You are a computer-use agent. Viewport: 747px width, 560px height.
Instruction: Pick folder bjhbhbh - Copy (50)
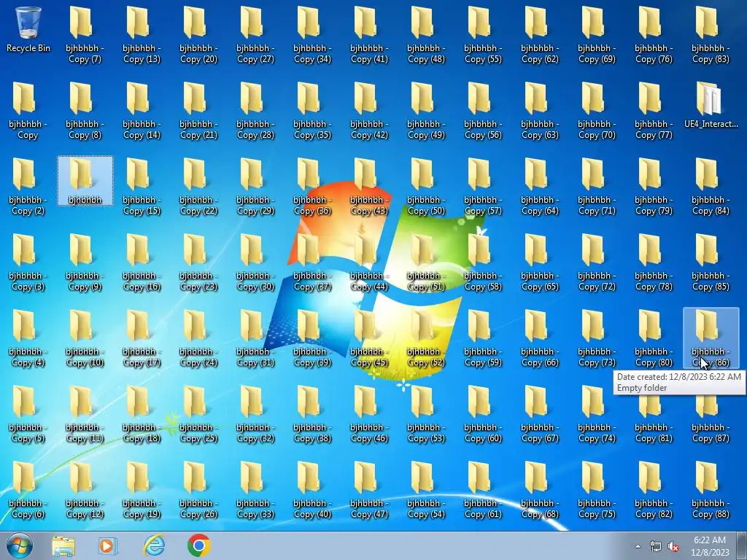[x=426, y=186]
